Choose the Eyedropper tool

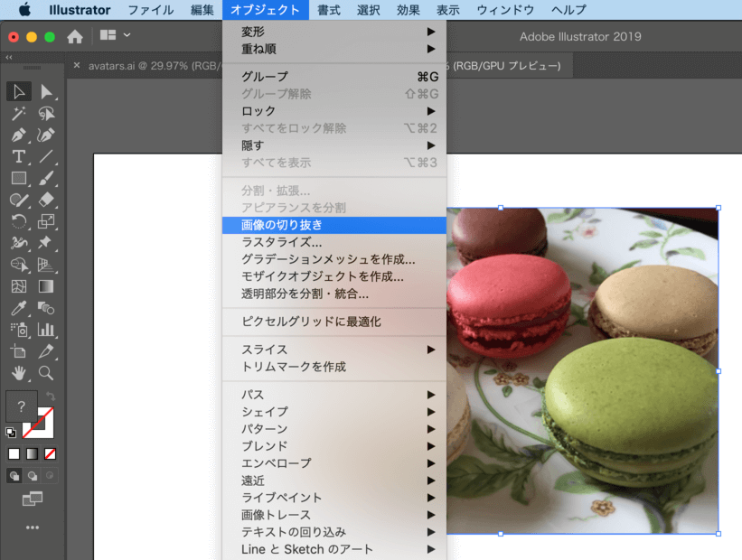coord(19,308)
